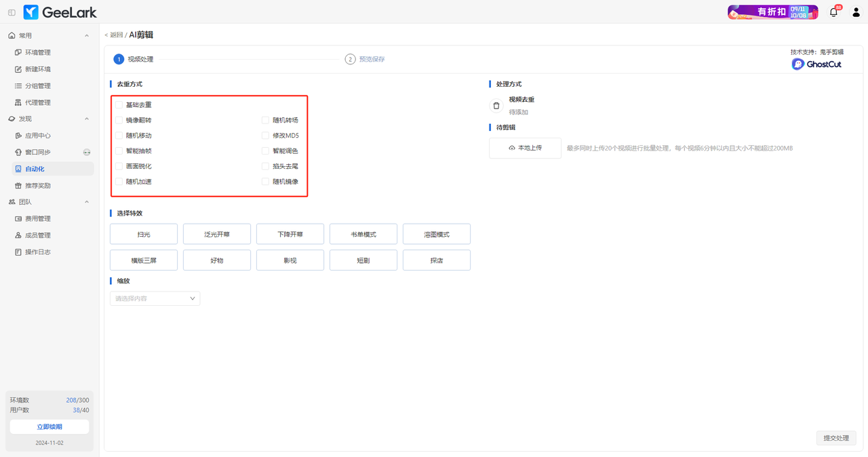Choose the 溶图模式 effect
The width and height of the screenshot is (868, 457).
[x=437, y=234]
